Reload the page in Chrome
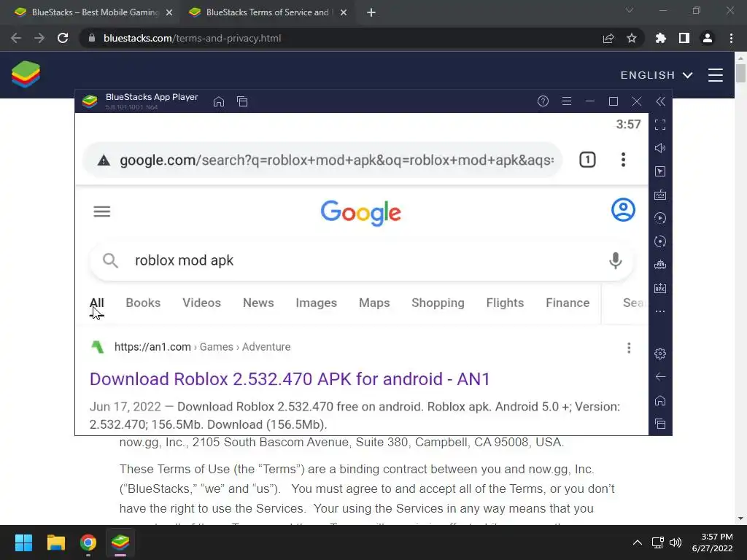 pyautogui.click(x=63, y=38)
